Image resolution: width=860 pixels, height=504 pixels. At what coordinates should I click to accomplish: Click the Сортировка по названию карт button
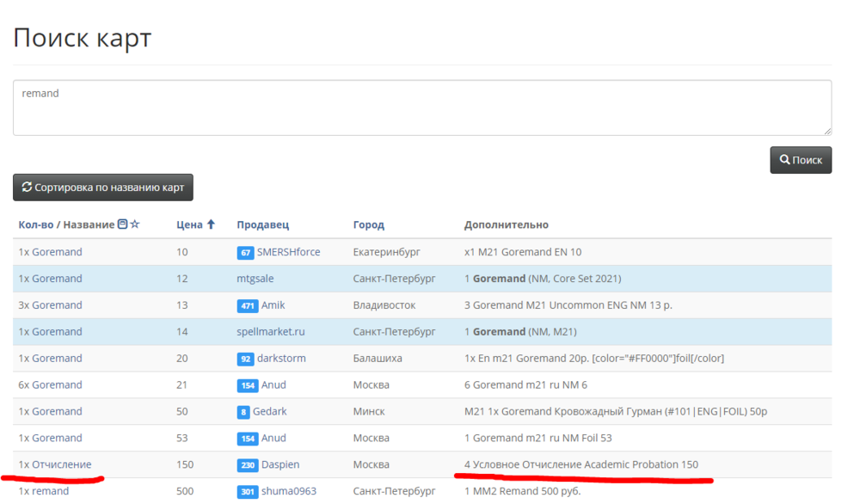(103, 187)
